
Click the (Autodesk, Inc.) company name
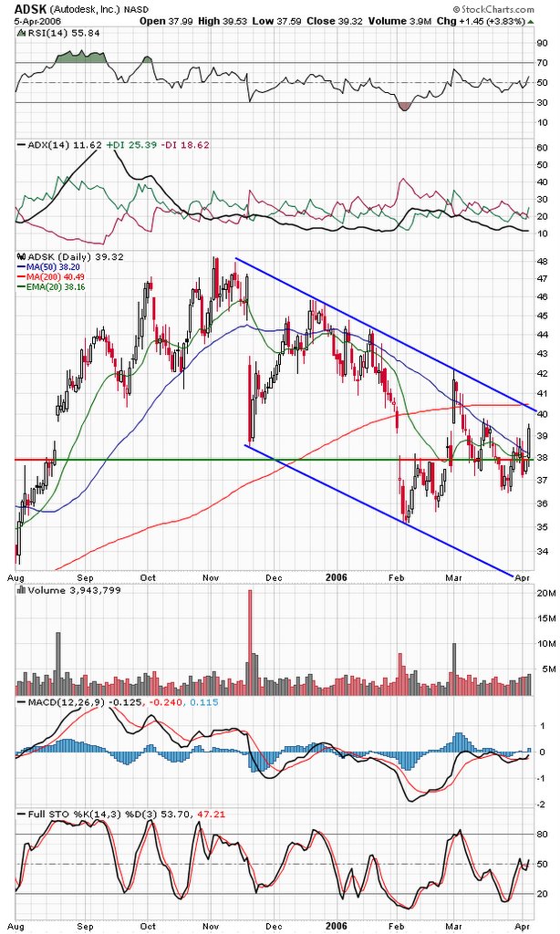[85, 9]
